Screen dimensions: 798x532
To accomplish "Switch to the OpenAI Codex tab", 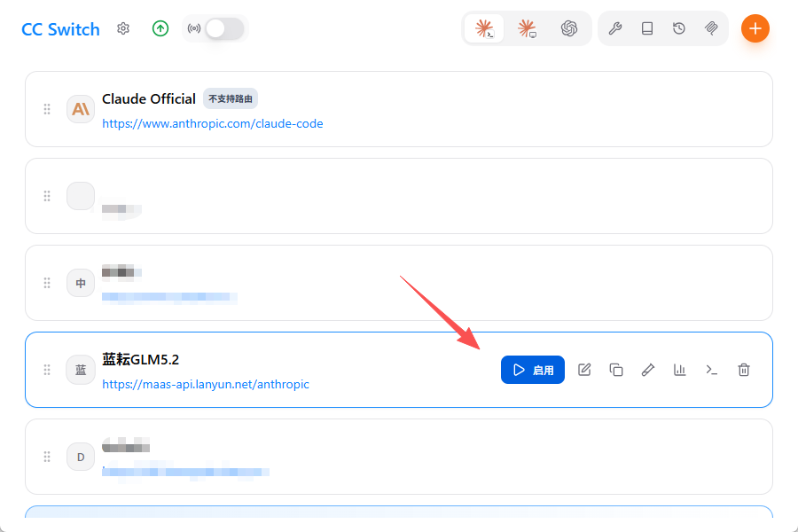I will click(x=569, y=28).
